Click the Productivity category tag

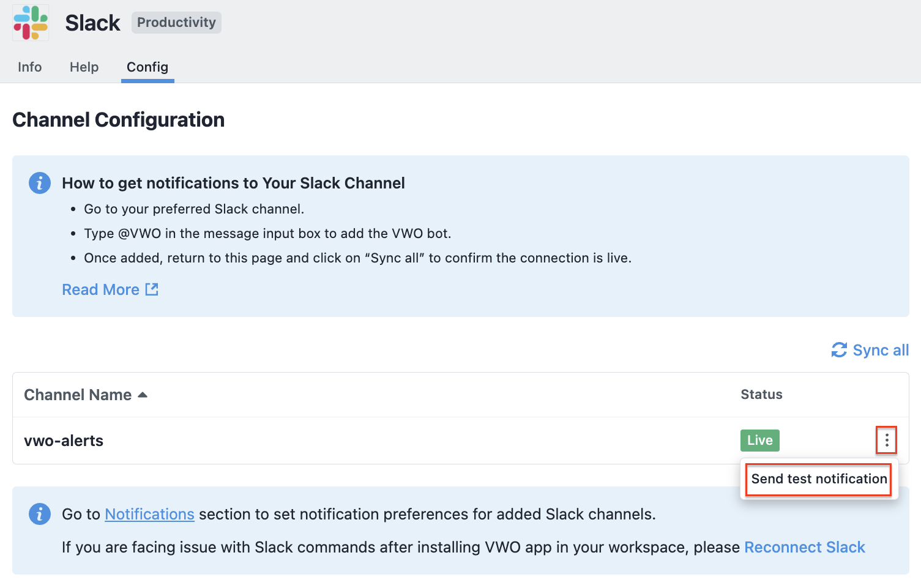(176, 23)
